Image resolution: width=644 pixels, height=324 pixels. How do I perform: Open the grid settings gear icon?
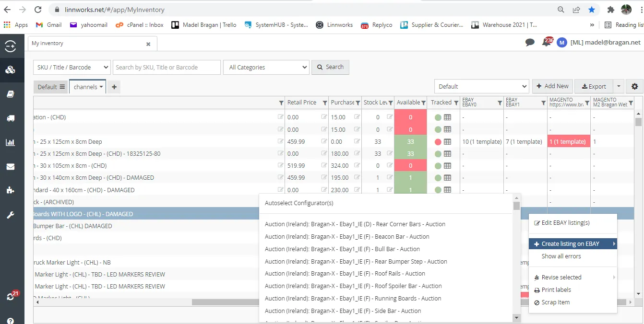635,86
